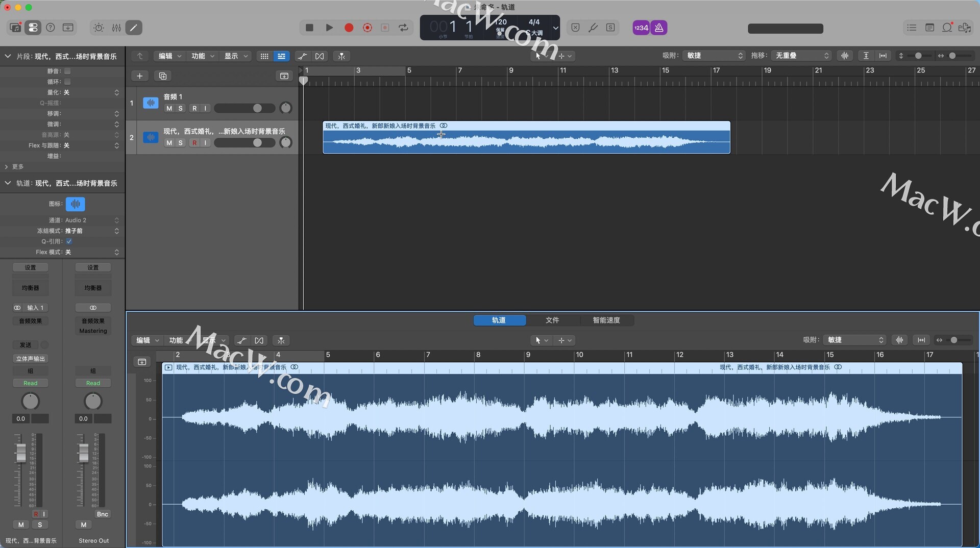The height and width of the screenshot is (548, 980).
Task: Click the Record button in transport
Action: click(x=349, y=28)
